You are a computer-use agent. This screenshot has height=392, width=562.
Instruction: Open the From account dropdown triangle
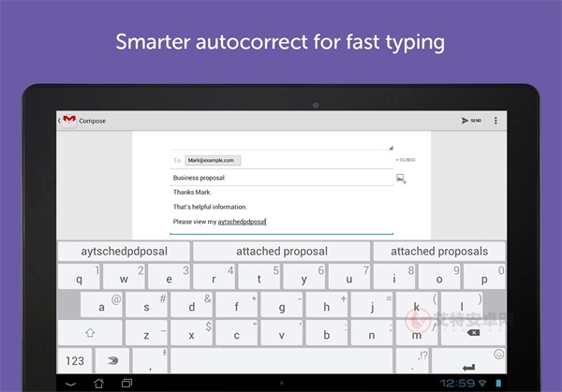click(391, 148)
